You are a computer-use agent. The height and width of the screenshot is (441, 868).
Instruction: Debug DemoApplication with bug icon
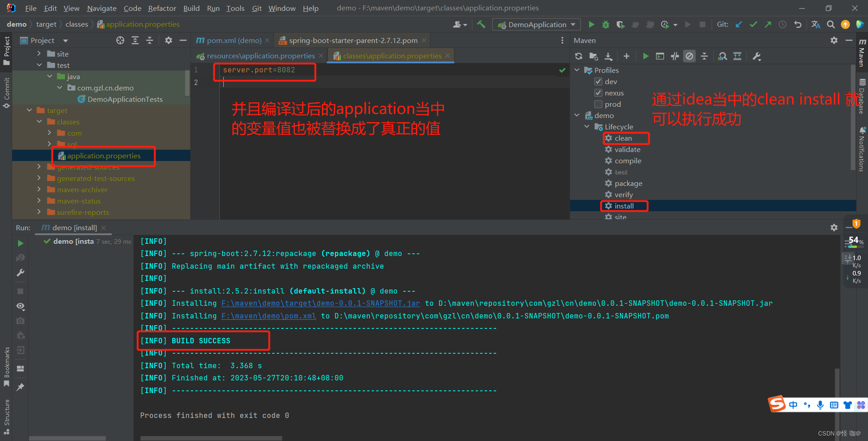coord(606,24)
